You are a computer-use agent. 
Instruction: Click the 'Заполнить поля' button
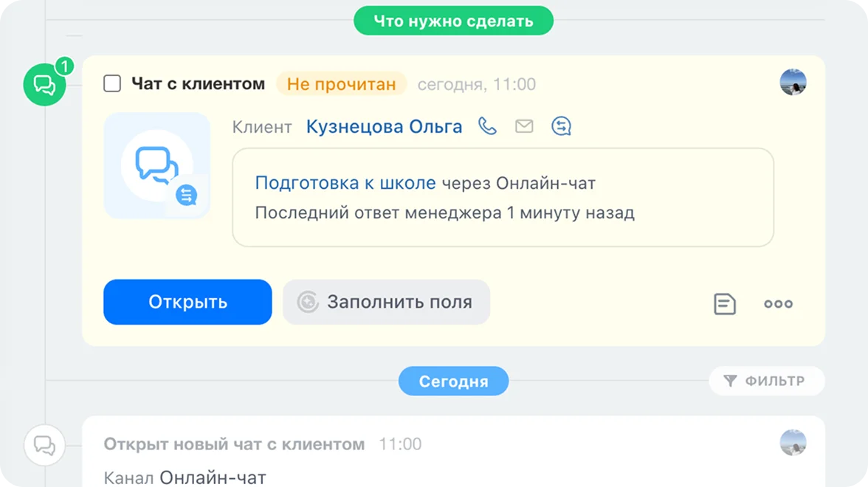pyautogui.click(x=387, y=303)
